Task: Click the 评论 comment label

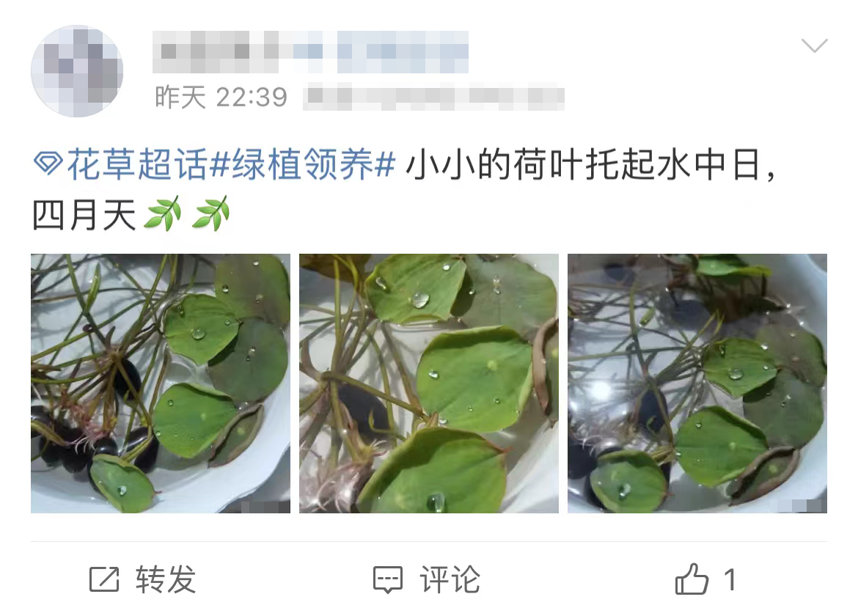Action: pyautogui.click(x=450, y=580)
